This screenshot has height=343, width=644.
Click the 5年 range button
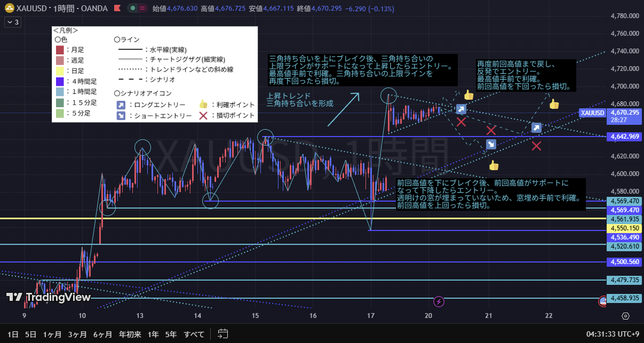pos(171,334)
